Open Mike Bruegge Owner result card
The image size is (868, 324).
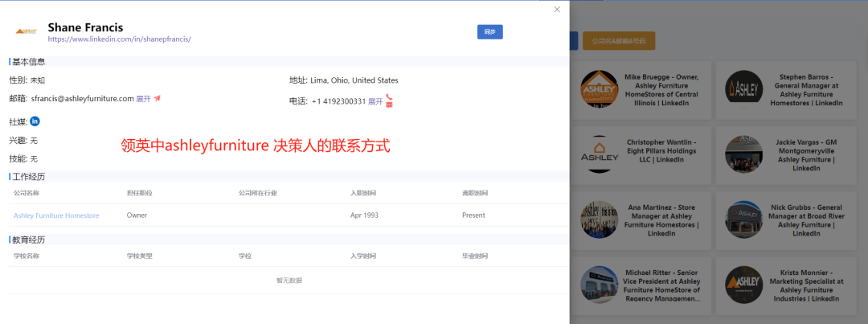(x=640, y=90)
